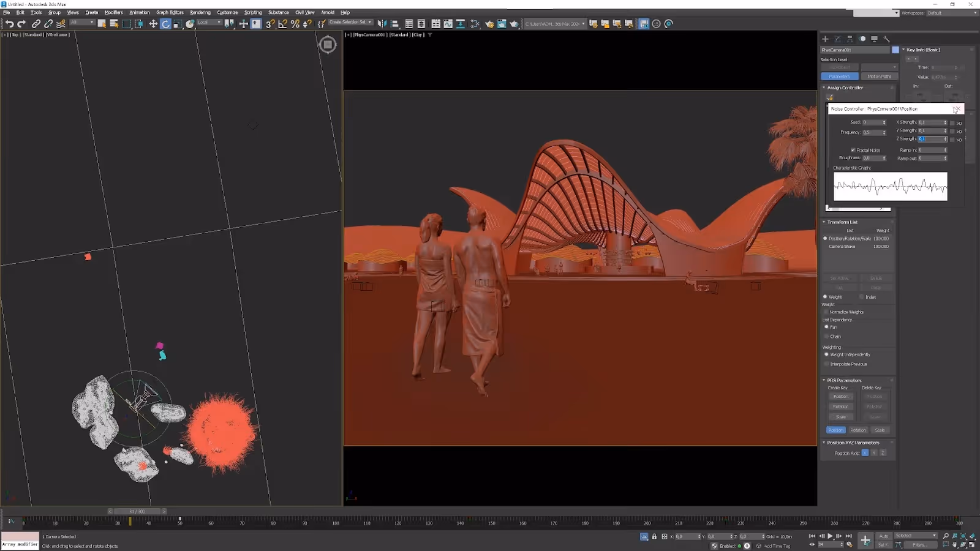Screen dimensions: 980x551
Task: Open the Rendering menu
Action: click(x=200, y=12)
